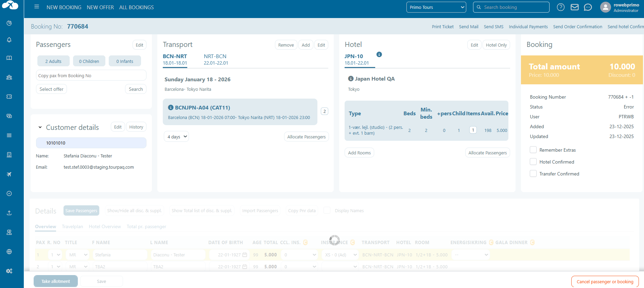Screen dimensions: 644x288
Task: Enable the Remember Extras checkbox
Action: tap(533, 150)
